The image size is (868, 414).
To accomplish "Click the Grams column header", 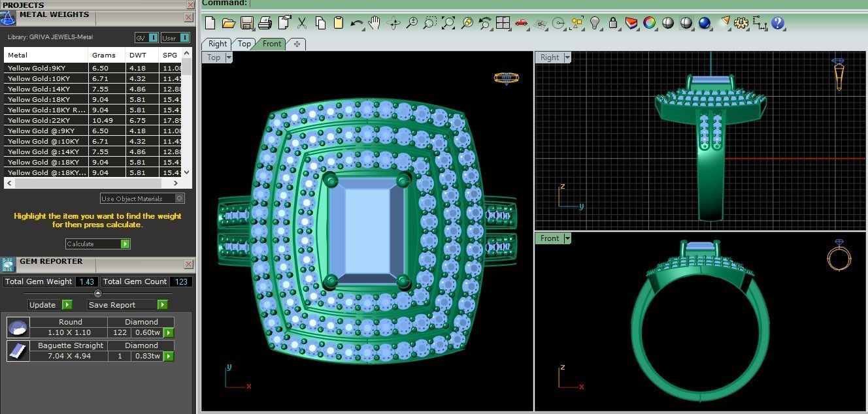I will pyautogui.click(x=107, y=55).
